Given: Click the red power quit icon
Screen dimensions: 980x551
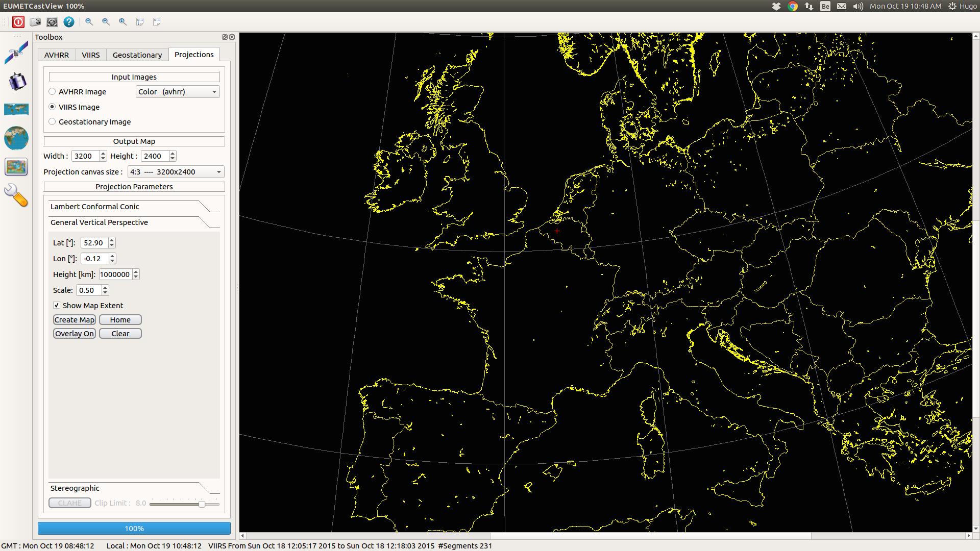Looking at the screenshot, I should 18,22.
